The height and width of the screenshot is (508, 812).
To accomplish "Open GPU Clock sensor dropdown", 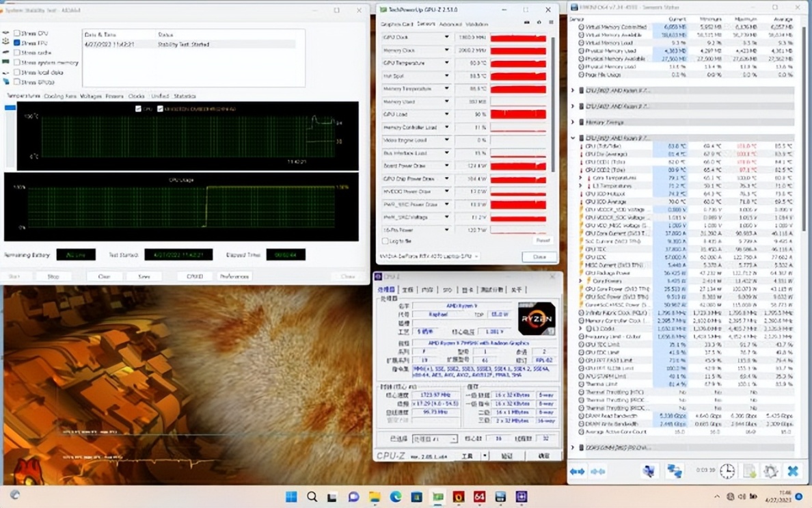I will (446, 38).
